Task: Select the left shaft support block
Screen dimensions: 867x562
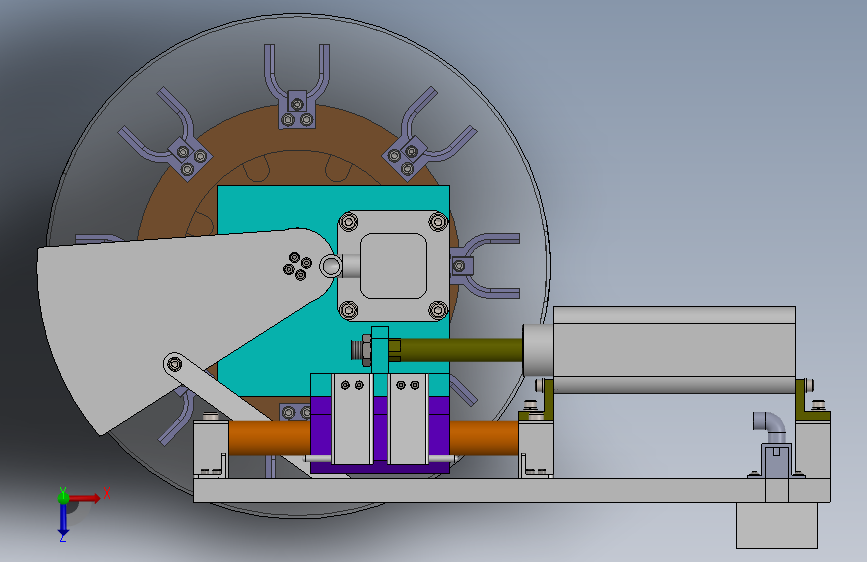Action: pos(211,449)
